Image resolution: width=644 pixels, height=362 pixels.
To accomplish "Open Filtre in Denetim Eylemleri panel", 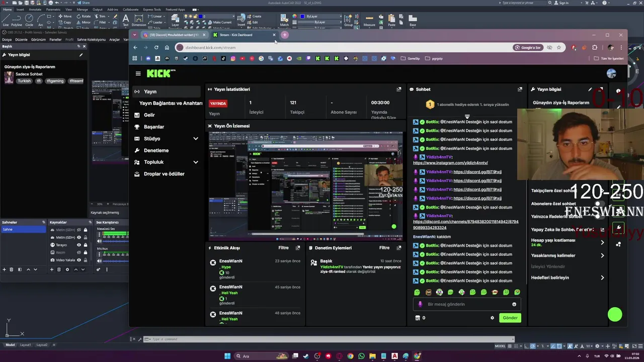I will coord(384,248).
